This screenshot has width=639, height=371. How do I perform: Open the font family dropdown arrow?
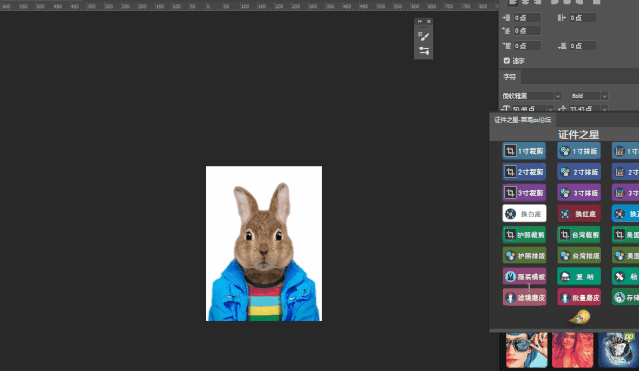(558, 96)
